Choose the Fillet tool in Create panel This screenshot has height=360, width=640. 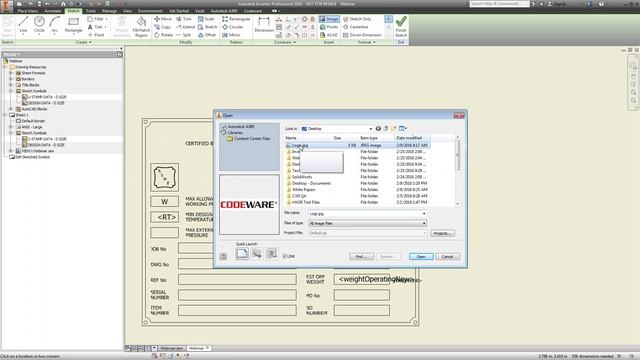[97, 19]
